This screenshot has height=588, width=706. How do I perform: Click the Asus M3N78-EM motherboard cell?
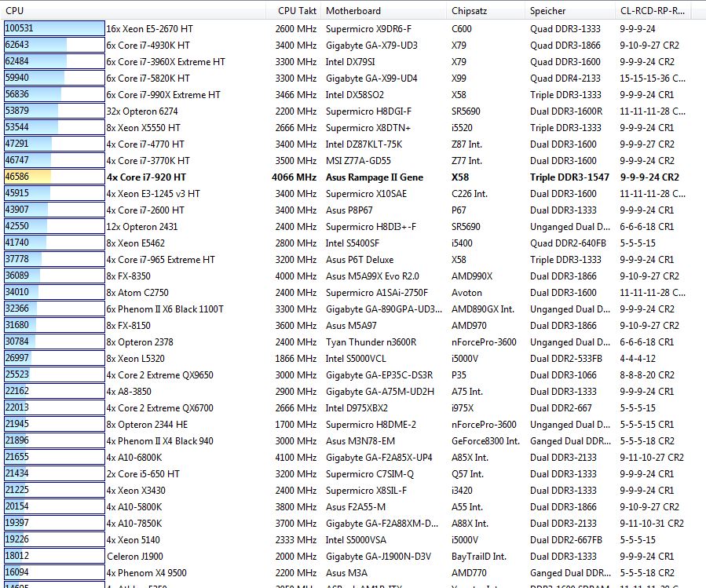[x=360, y=441]
